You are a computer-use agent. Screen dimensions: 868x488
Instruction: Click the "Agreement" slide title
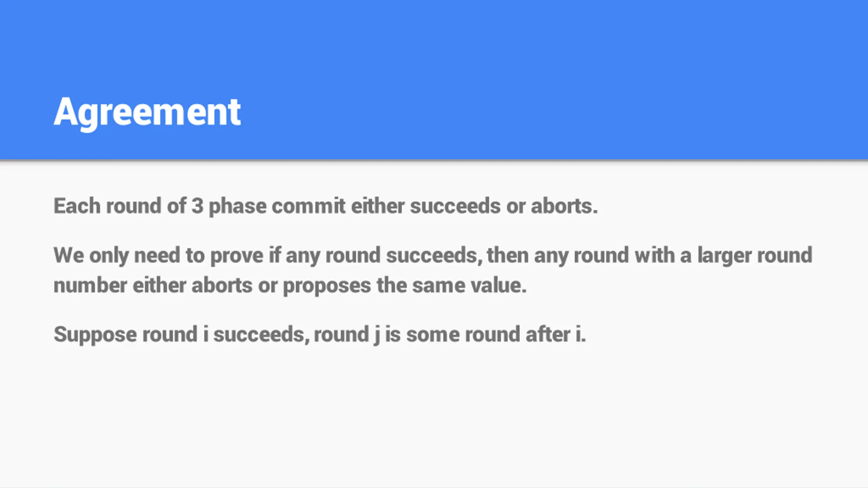pos(147,112)
